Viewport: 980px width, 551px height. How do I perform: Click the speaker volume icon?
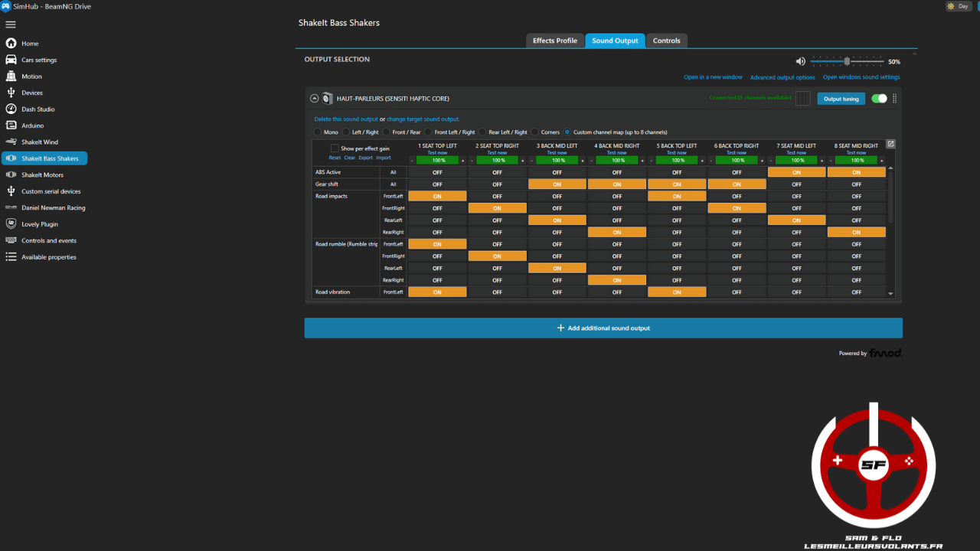coord(800,61)
